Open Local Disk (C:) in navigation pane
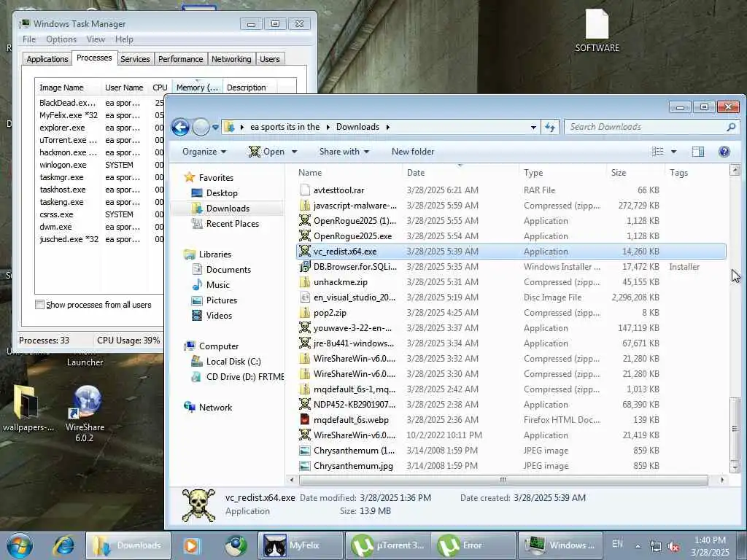747x560 pixels. (233, 362)
